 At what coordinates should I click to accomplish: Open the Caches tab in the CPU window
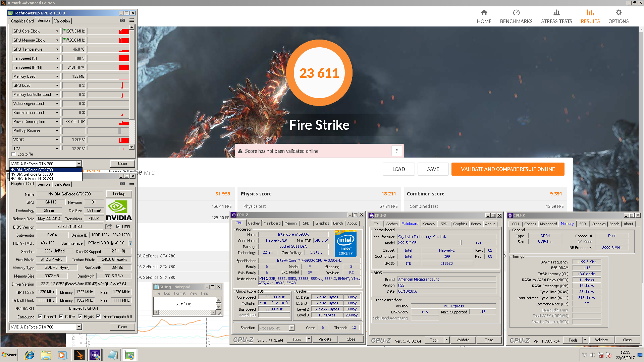254,223
